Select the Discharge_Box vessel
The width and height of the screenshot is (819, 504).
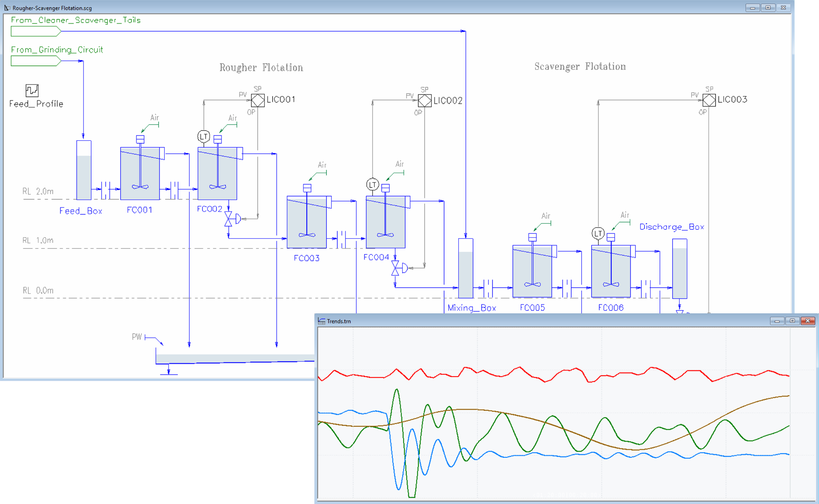[679, 269]
